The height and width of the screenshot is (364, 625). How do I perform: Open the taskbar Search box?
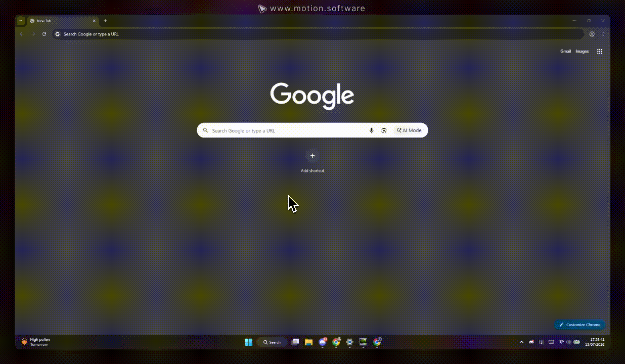point(272,342)
